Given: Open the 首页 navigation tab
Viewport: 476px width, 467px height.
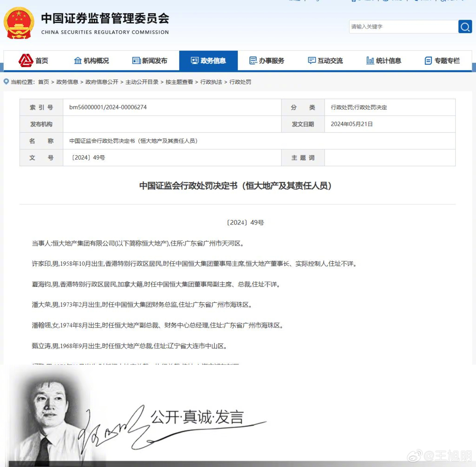Looking at the screenshot, I should click(33, 60).
